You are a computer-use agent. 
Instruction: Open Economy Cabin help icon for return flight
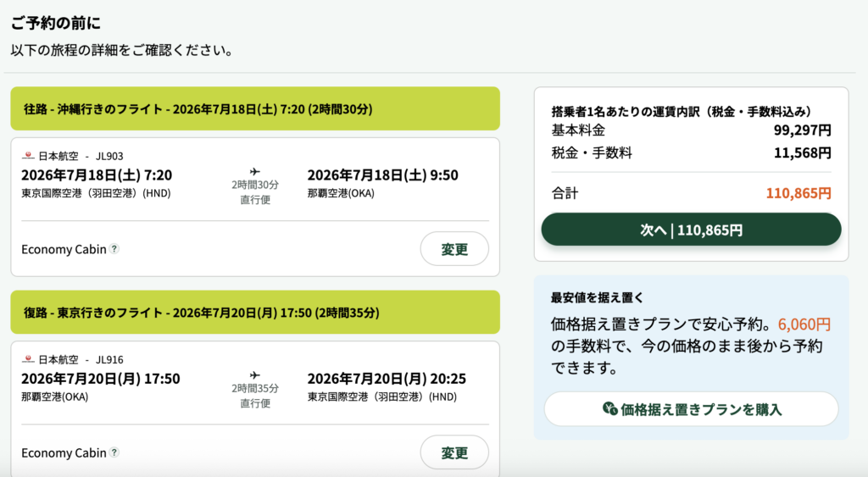114,452
